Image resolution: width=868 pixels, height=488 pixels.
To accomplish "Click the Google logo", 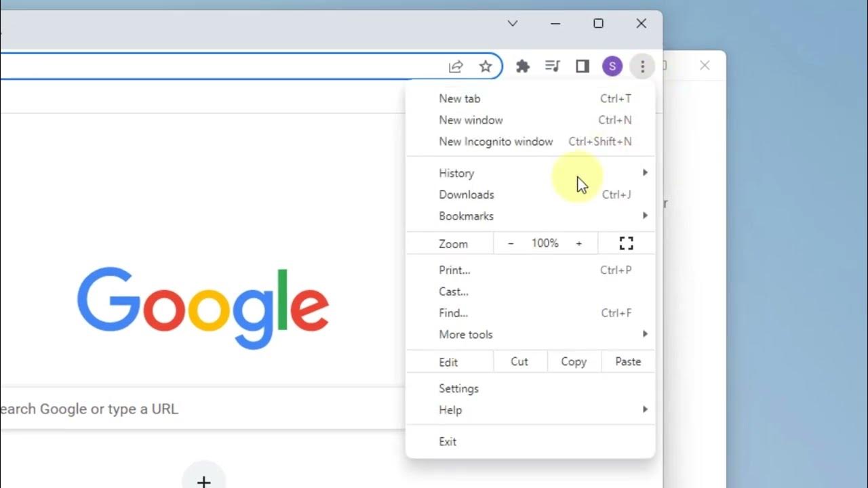I will click(x=203, y=308).
